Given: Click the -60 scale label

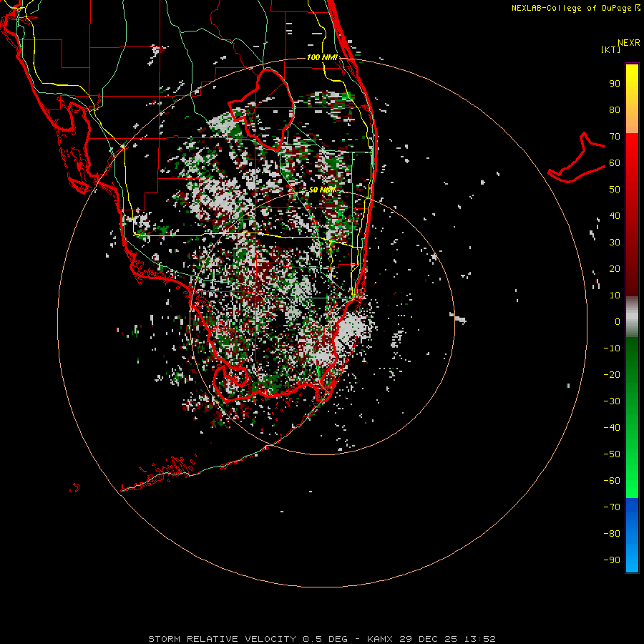Looking at the screenshot, I should [612, 481].
